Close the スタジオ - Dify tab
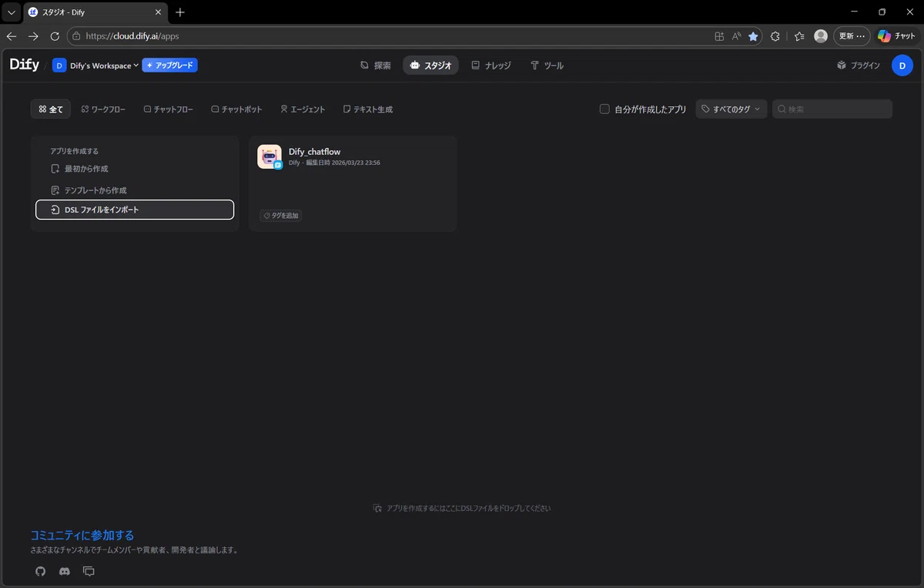The image size is (924, 588). coord(158,12)
